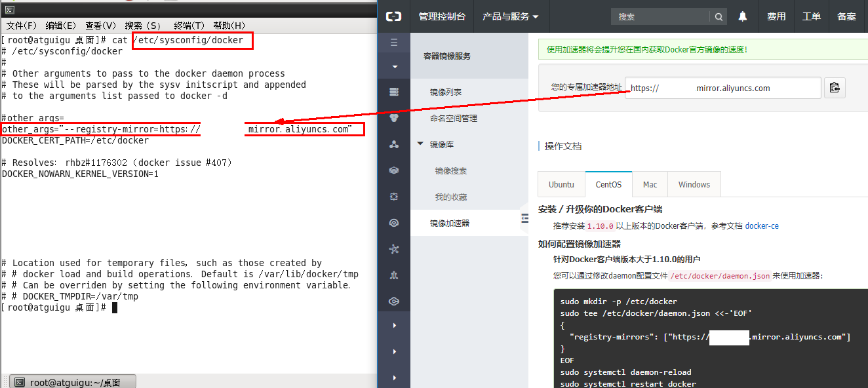Image resolution: width=868 pixels, height=388 pixels.
Task: Switch to the Mac tab
Action: pos(650,184)
